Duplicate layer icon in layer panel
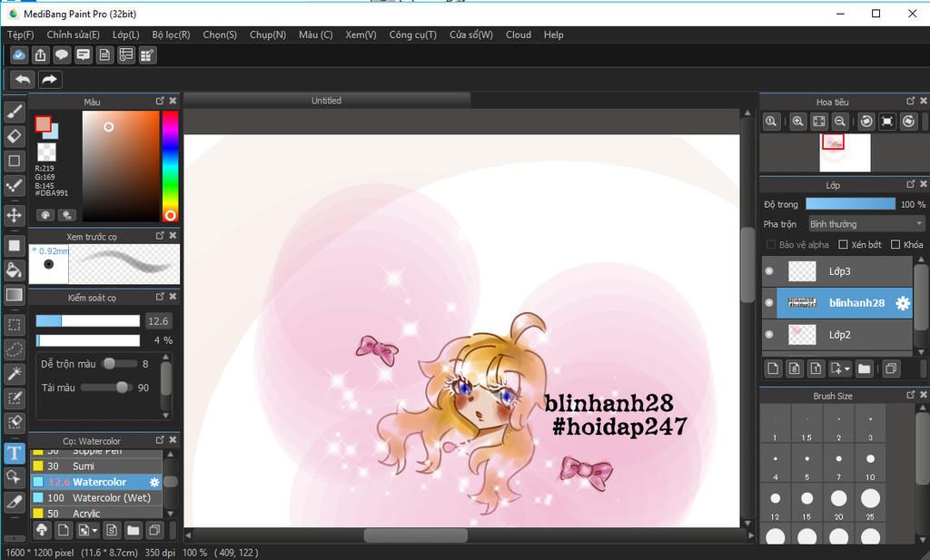 point(890,368)
